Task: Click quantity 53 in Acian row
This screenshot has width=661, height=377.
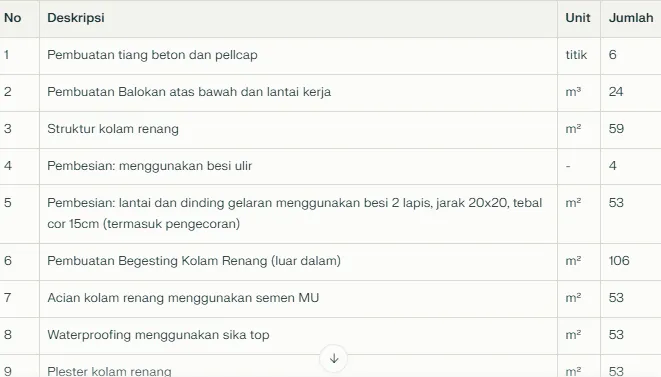Action: click(616, 298)
